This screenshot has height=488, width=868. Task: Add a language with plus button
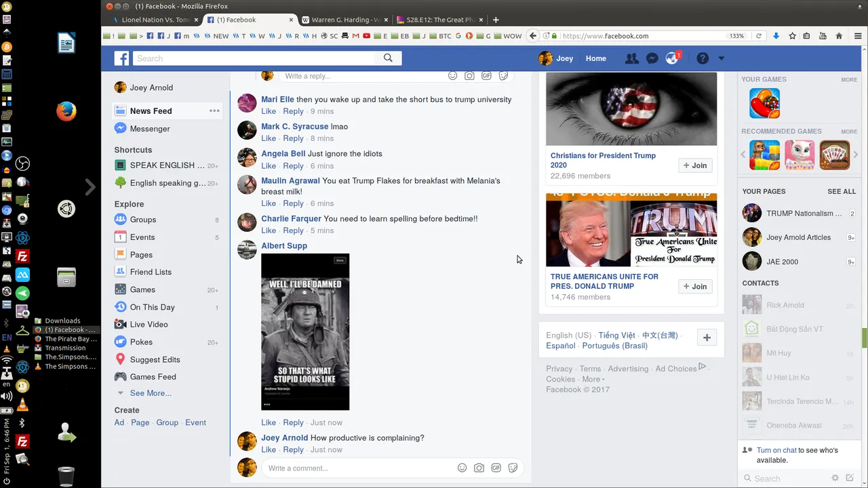pos(707,338)
